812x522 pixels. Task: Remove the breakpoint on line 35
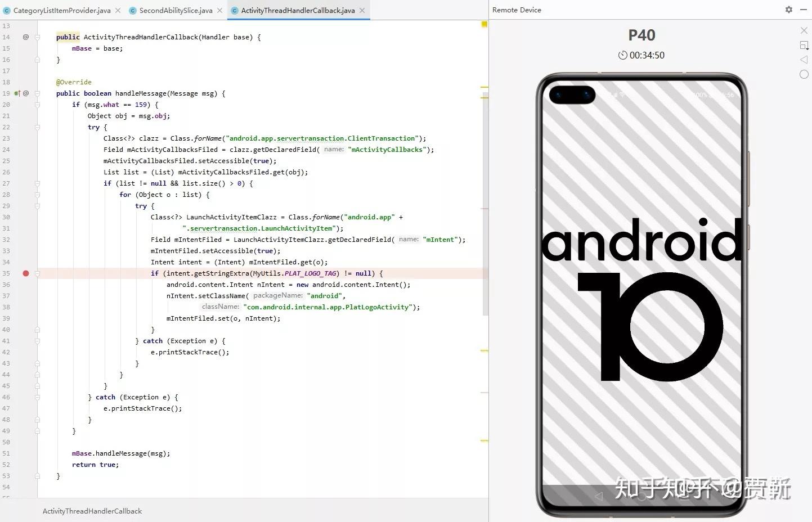(x=26, y=273)
